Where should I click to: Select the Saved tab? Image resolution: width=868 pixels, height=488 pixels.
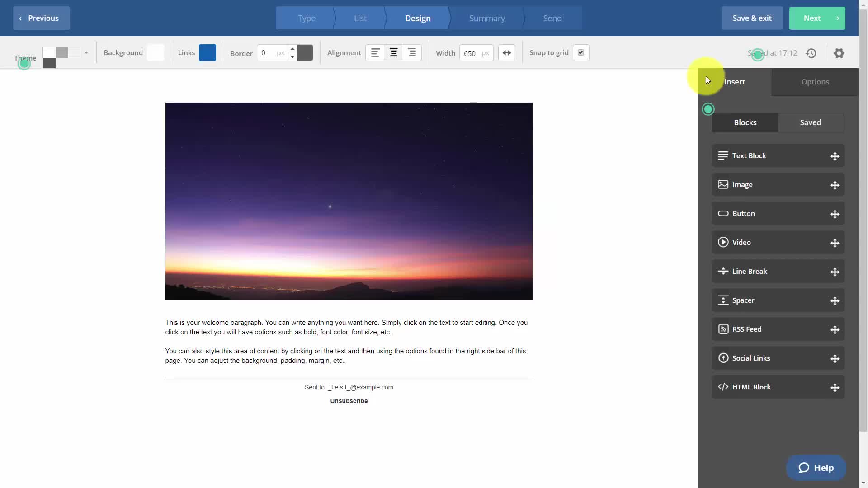click(811, 122)
